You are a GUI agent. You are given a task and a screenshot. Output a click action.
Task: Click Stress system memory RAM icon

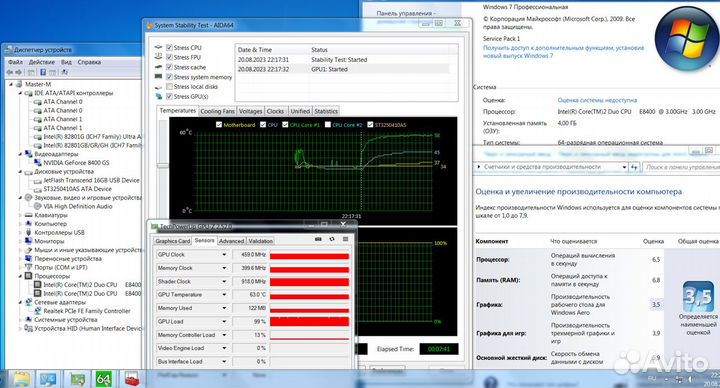(x=158, y=77)
